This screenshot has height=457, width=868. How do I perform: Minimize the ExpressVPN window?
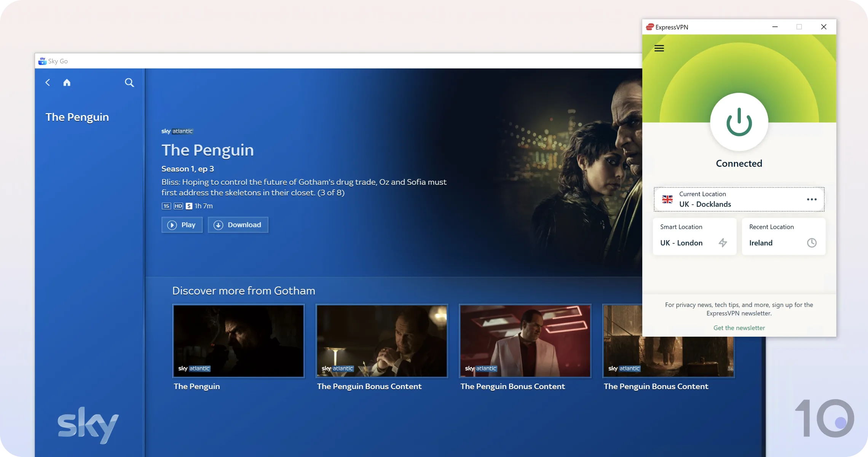point(775,27)
